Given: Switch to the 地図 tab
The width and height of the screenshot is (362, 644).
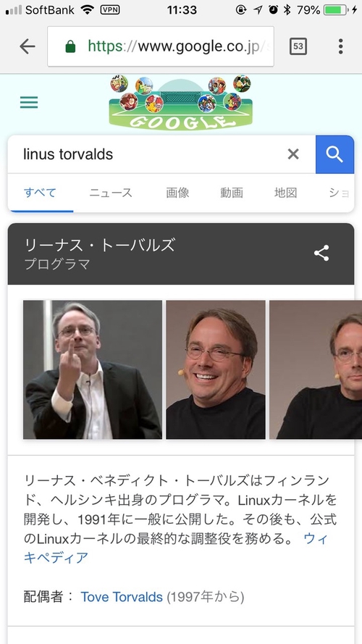Looking at the screenshot, I should (x=286, y=193).
